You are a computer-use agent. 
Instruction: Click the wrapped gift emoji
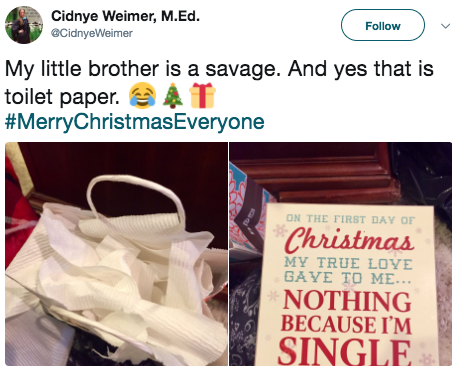click(202, 95)
